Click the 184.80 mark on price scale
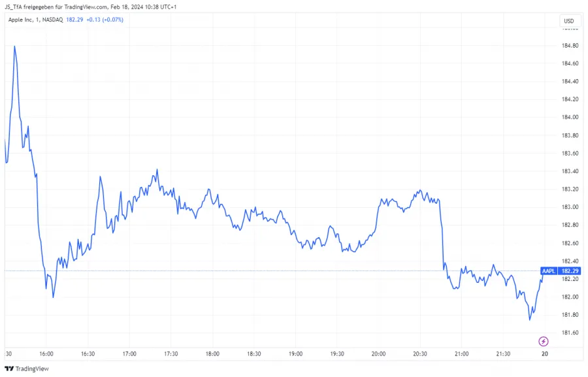Screen dimensions: 588x377 (571, 46)
